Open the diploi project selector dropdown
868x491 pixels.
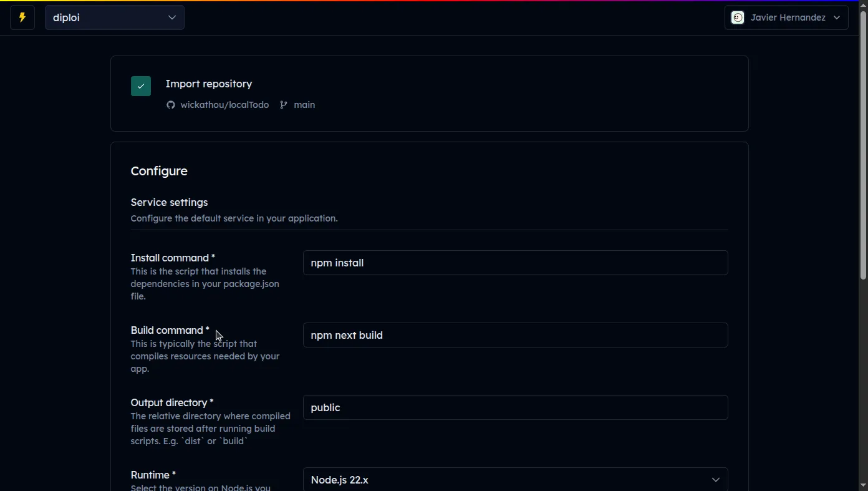click(x=115, y=17)
